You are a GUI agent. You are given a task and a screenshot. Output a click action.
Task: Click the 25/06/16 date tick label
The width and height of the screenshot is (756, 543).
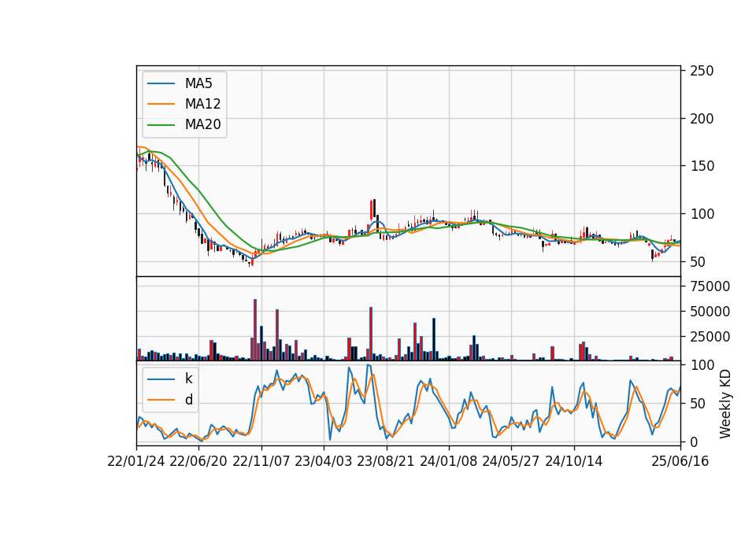680,462
